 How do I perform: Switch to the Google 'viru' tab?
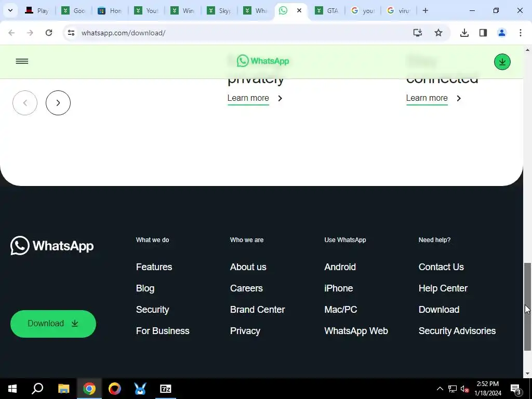398,10
